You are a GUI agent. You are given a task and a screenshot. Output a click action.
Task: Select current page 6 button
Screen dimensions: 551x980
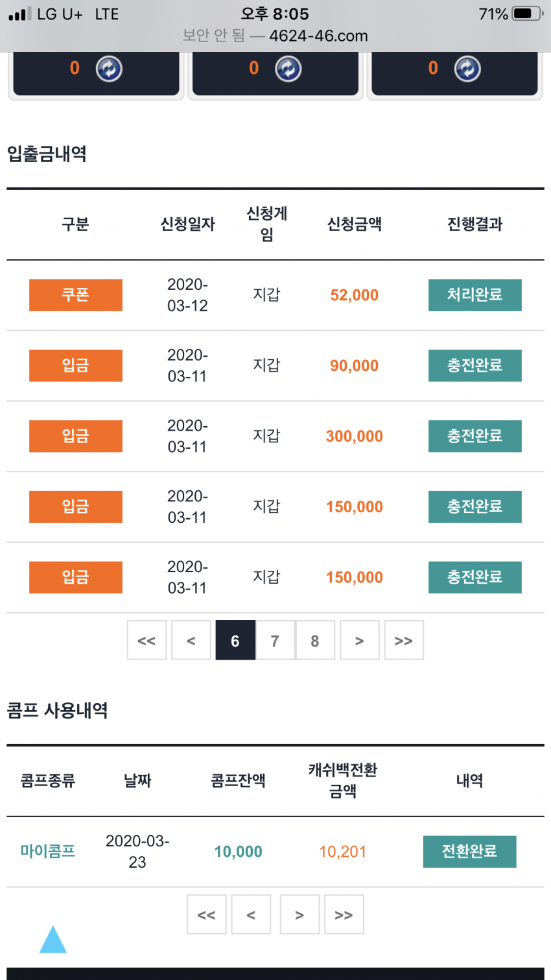pyautogui.click(x=235, y=640)
